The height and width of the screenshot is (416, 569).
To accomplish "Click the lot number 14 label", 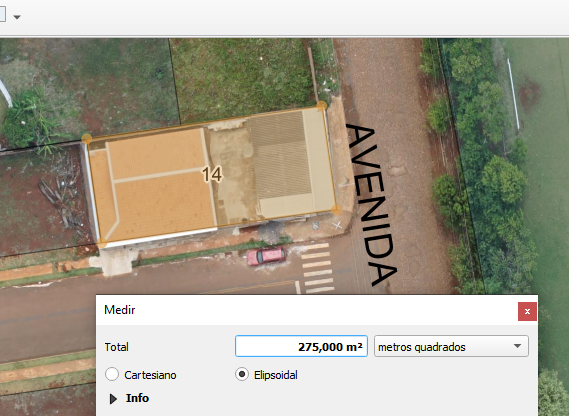I will click(212, 174).
